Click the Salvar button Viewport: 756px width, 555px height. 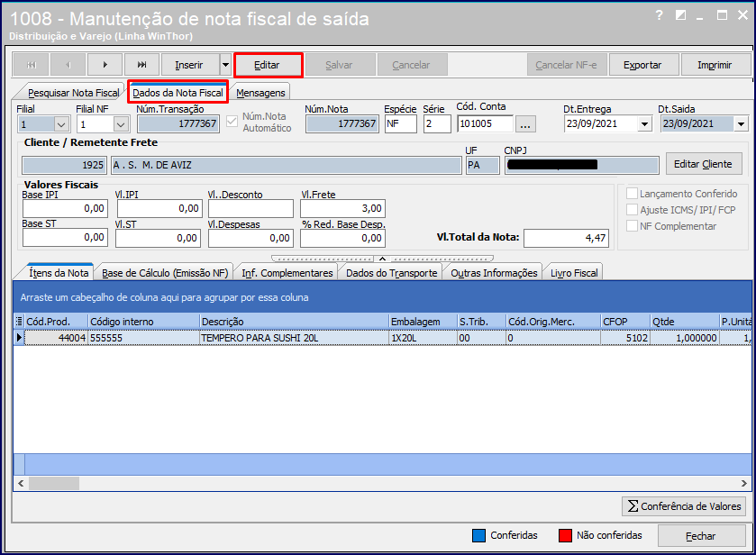[339, 65]
